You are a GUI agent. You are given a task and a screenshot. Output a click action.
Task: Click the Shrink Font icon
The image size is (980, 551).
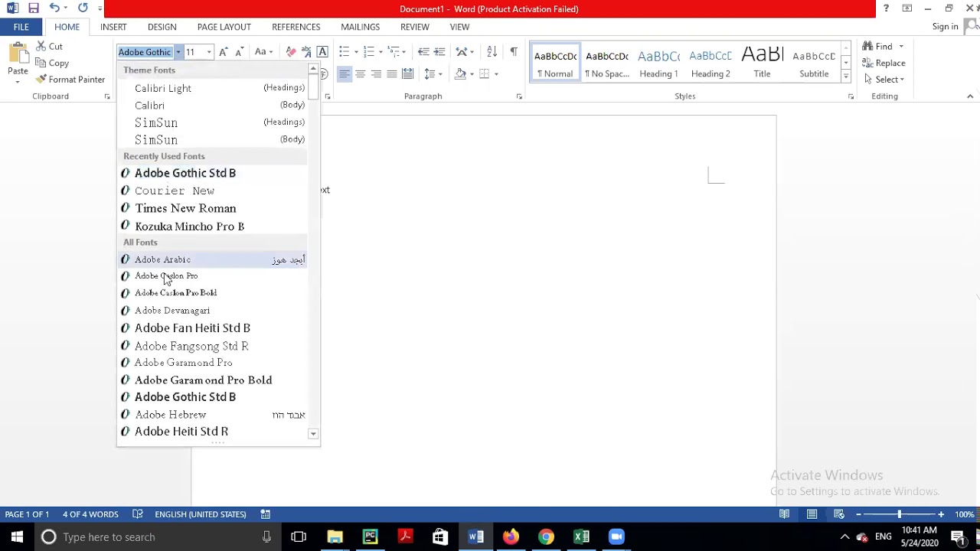pos(239,52)
